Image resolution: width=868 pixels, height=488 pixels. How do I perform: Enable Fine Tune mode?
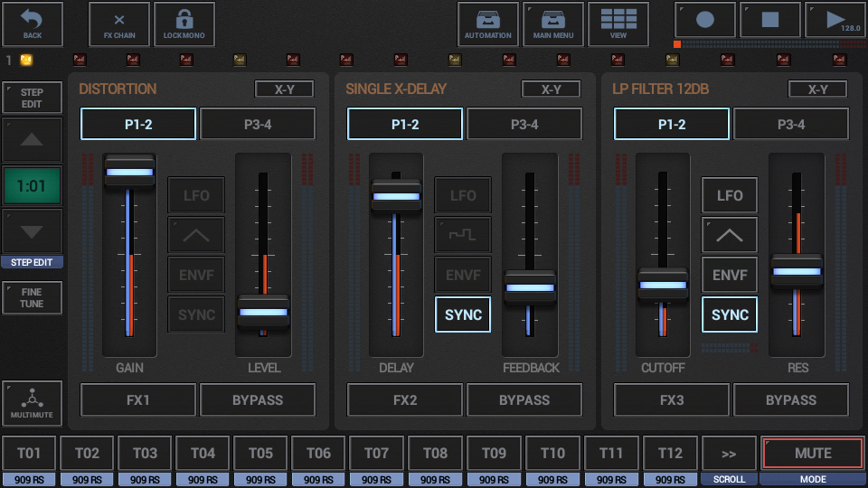[x=33, y=297]
